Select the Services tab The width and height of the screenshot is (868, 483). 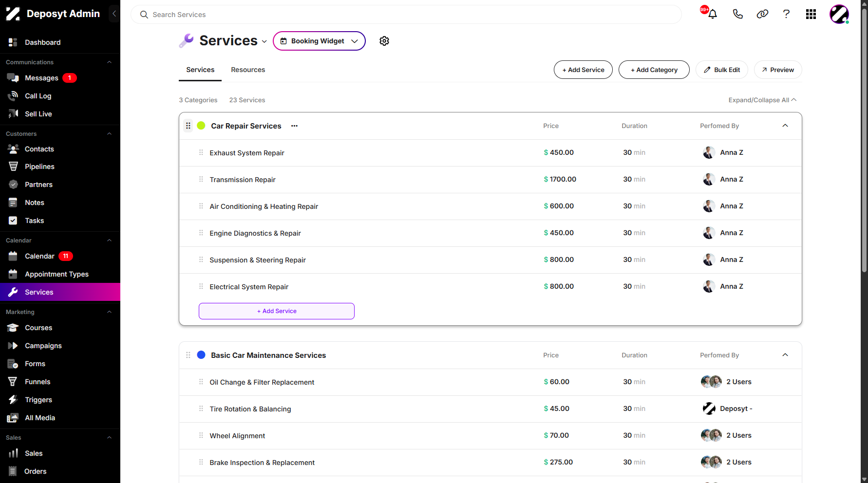point(200,70)
